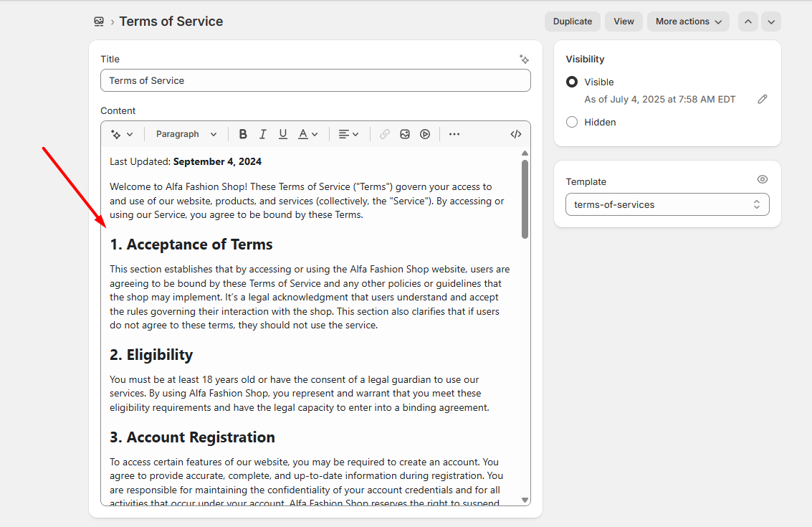
Task: Go to next page with down arrow
Action: click(x=771, y=22)
